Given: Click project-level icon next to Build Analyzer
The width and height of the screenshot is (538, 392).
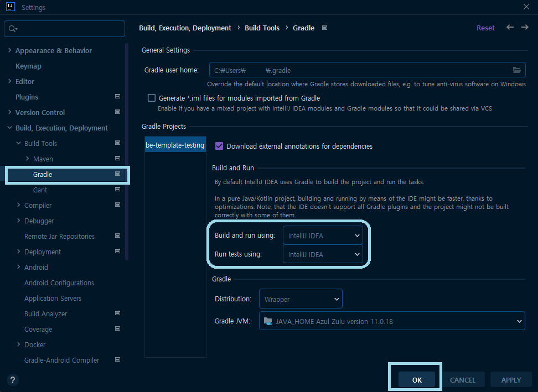Looking at the screenshot, I should [x=118, y=313].
